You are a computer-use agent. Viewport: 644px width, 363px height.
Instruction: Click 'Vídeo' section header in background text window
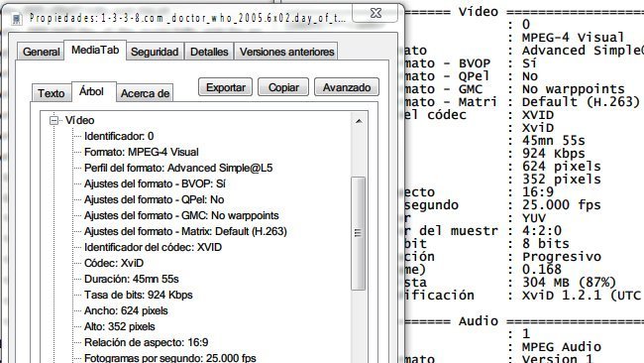[479, 12]
